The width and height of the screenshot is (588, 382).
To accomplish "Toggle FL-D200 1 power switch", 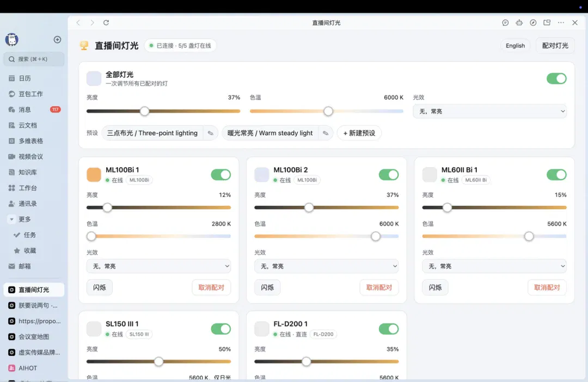I will [389, 329].
